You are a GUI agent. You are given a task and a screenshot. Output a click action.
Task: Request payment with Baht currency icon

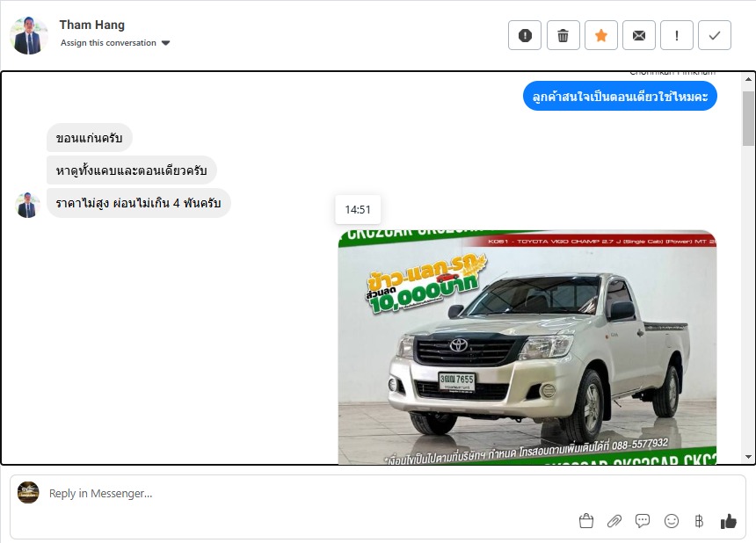point(699,521)
